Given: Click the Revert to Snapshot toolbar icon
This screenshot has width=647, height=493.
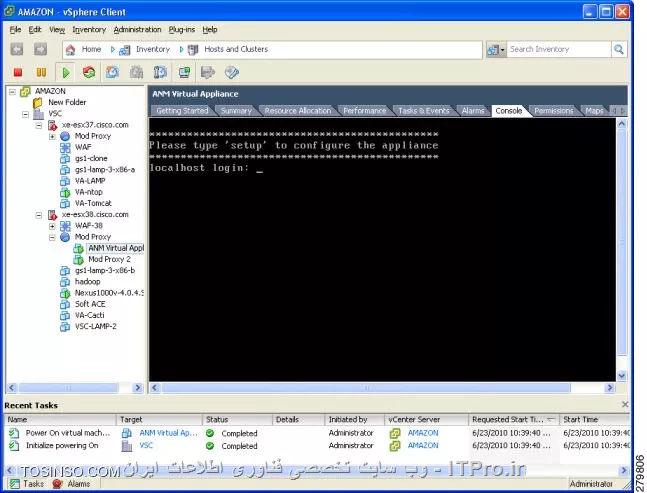Looking at the screenshot, I should [x=137, y=73].
